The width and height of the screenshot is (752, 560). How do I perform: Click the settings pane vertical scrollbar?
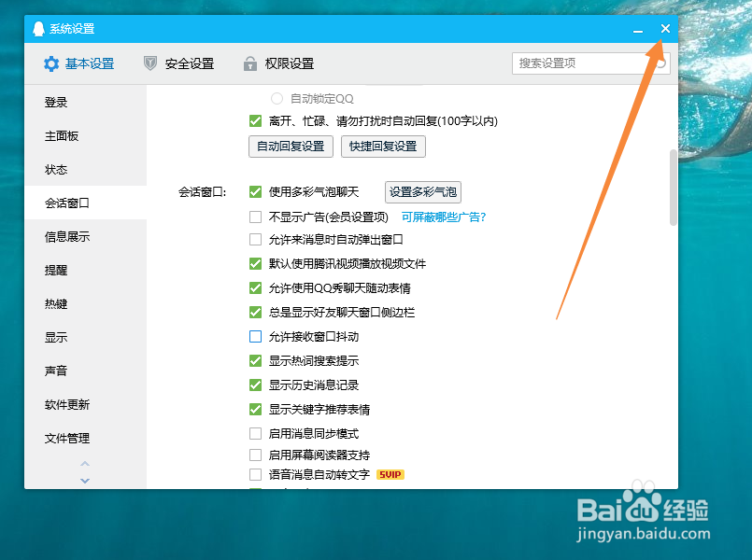(674, 188)
